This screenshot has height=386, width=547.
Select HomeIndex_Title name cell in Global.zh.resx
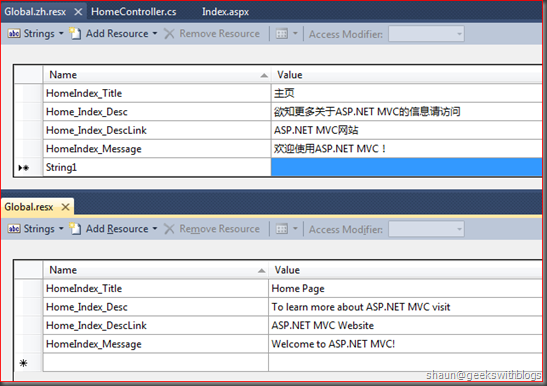tap(157, 93)
